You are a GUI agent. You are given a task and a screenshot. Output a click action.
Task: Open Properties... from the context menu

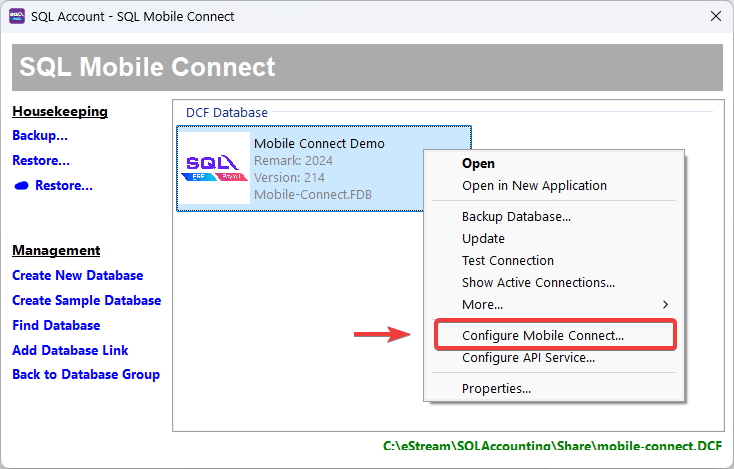496,388
